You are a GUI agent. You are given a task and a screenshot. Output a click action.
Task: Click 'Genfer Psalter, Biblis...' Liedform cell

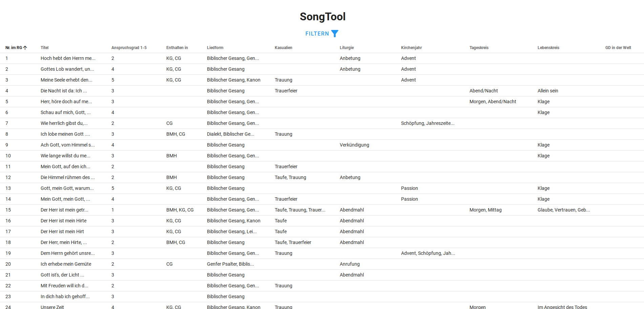(230, 264)
